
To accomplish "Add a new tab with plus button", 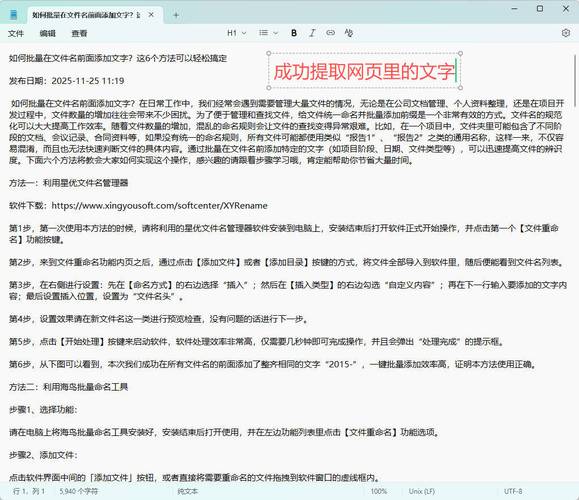I will click(176, 15).
